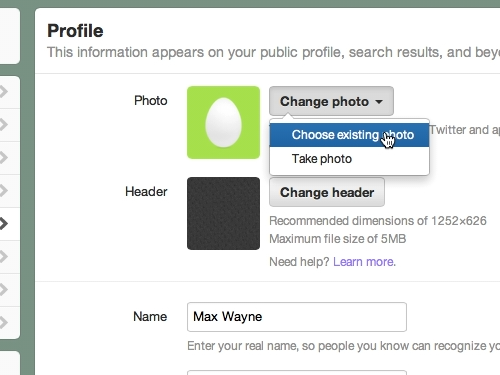This screenshot has width=500, height=375.
Task: Open the Learn more help link
Action: pos(363,262)
